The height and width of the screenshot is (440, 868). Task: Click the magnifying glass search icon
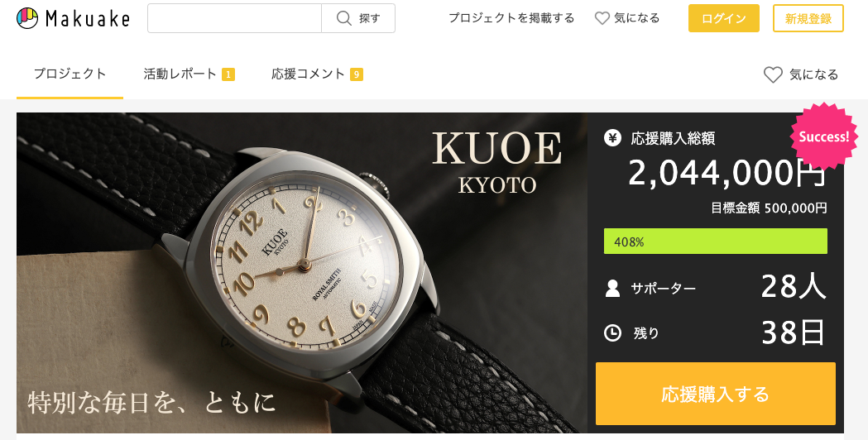pos(343,18)
